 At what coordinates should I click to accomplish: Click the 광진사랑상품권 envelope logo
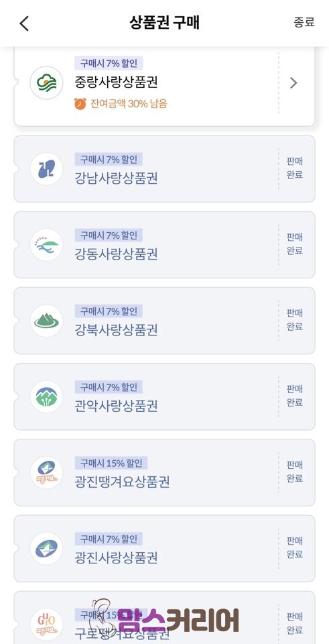coord(46,549)
